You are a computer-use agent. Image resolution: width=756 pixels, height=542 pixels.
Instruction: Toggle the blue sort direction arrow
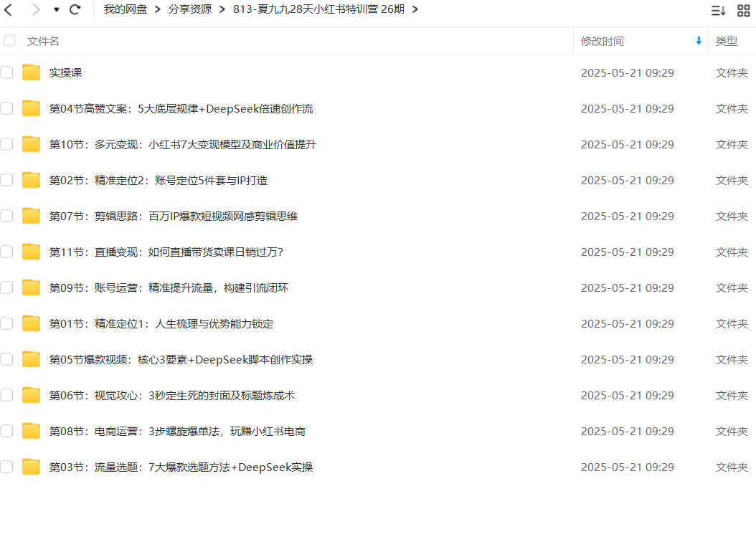[699, 41]
